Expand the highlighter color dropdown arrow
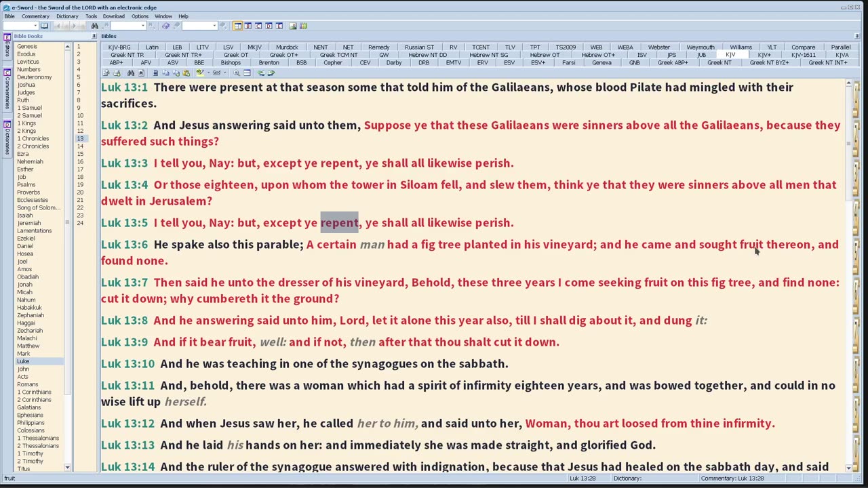 click(x=209, y=73)
